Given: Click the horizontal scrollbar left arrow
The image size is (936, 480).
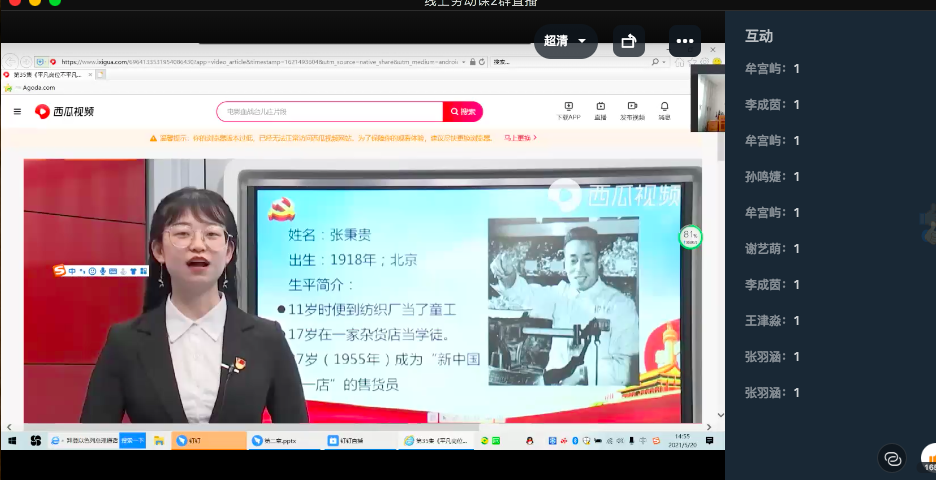Looking at the screenshot, I should tap(9, 427).
